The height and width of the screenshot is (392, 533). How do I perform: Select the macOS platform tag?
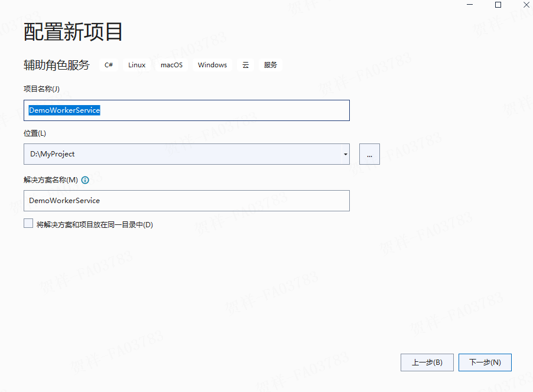171,65
